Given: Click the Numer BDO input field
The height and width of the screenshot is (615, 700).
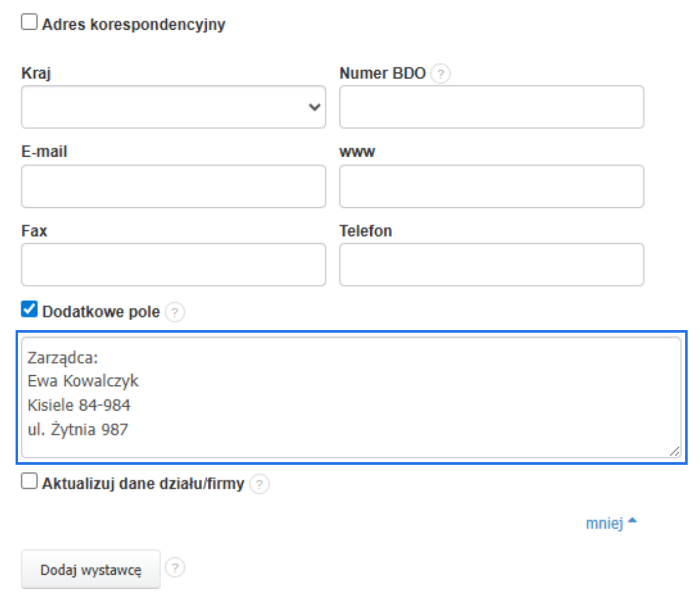Looking at the screenshot, I should [x=490, y=107].
